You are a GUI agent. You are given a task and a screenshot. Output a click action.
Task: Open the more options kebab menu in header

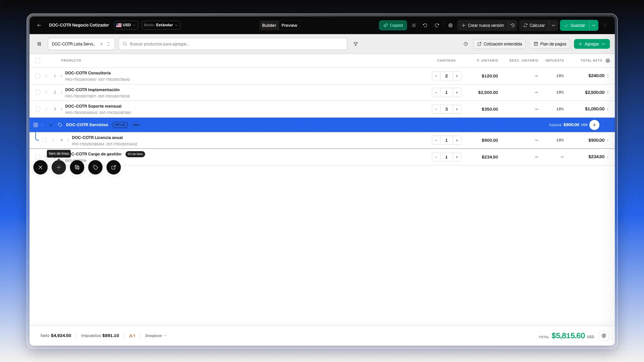pos(605,25)
